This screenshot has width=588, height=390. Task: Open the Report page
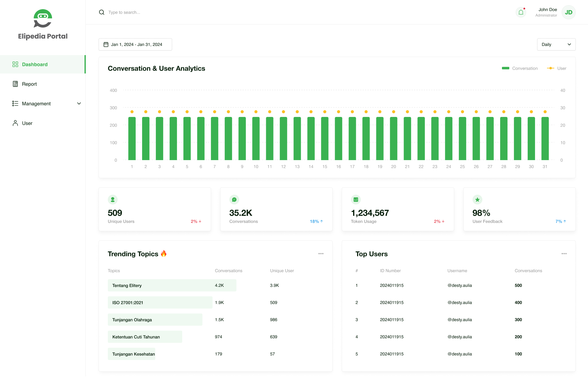coord(43,84)
